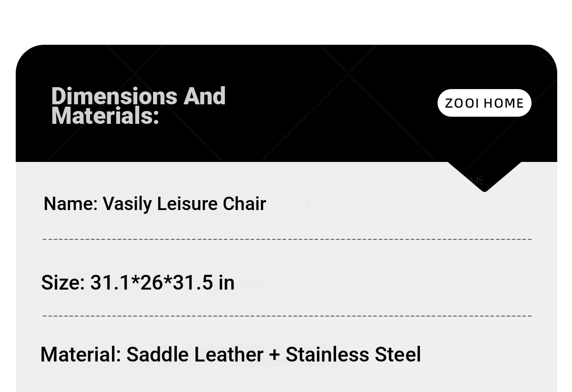
Task: Click the Stainless Steel text
Action: (x=353, y=355)
